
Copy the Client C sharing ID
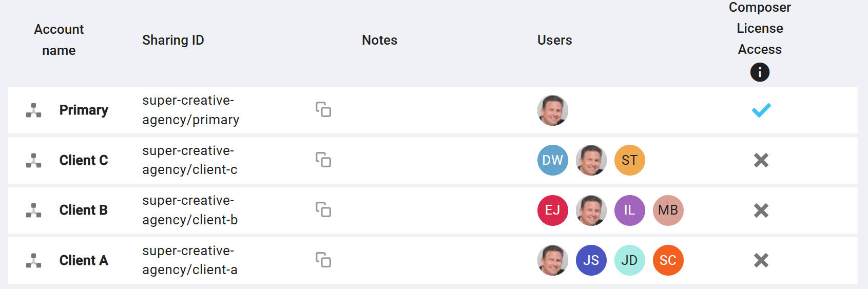coord(323,160)
